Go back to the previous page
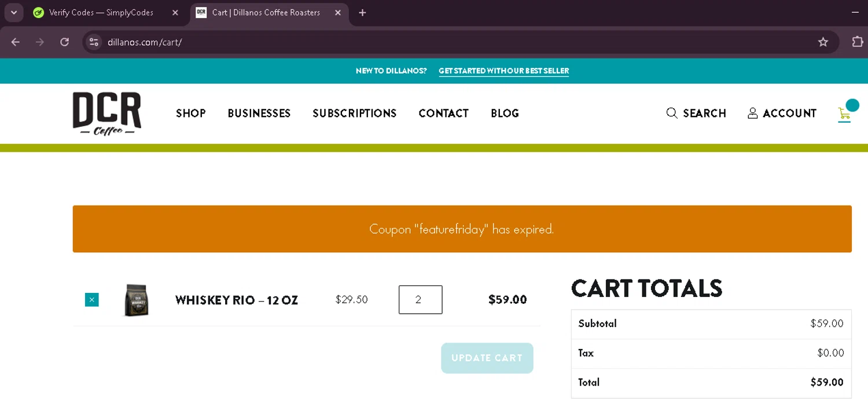The height and width of the screenshot is (415, 868). 16,42
